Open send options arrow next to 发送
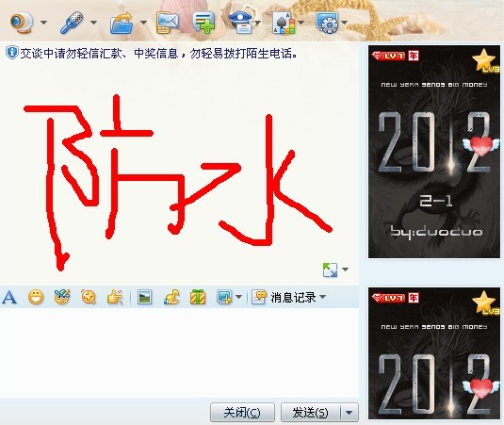This screenshot has height=425, width=504. [350, 412]
